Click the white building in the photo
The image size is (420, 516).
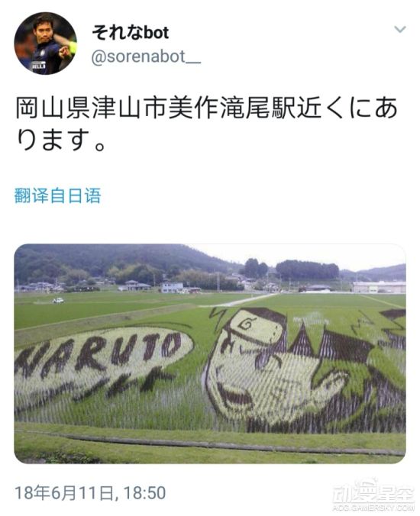click(x=172, y=287)
